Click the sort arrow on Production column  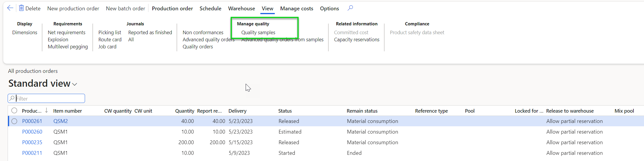pyautogui.click(x=46, y=111)
